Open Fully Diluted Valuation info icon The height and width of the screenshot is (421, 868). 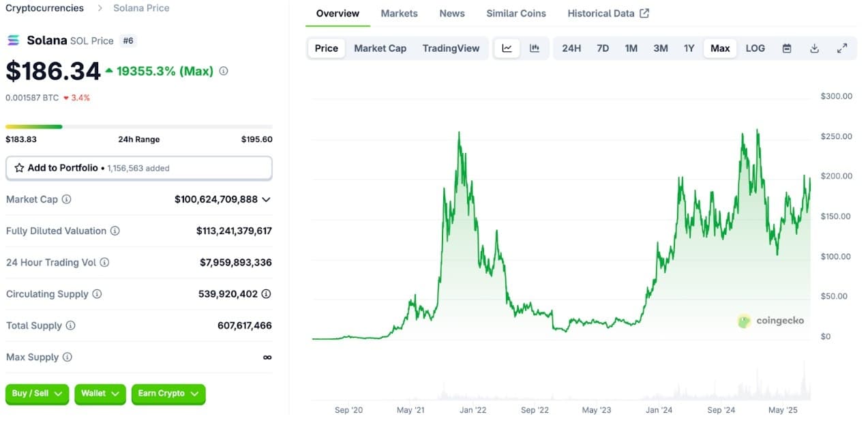coord(115,231)
